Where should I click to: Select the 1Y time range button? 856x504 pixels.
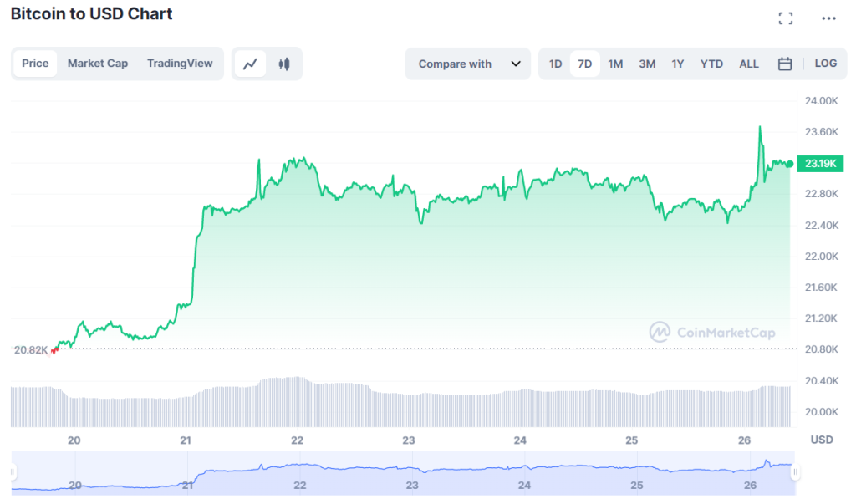[677, 64]
